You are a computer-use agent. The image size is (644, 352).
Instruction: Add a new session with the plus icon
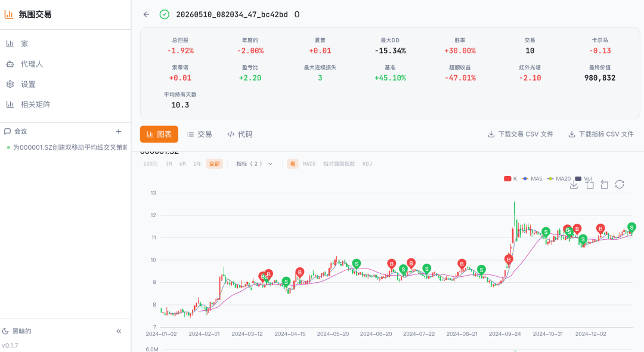point(119,131)
